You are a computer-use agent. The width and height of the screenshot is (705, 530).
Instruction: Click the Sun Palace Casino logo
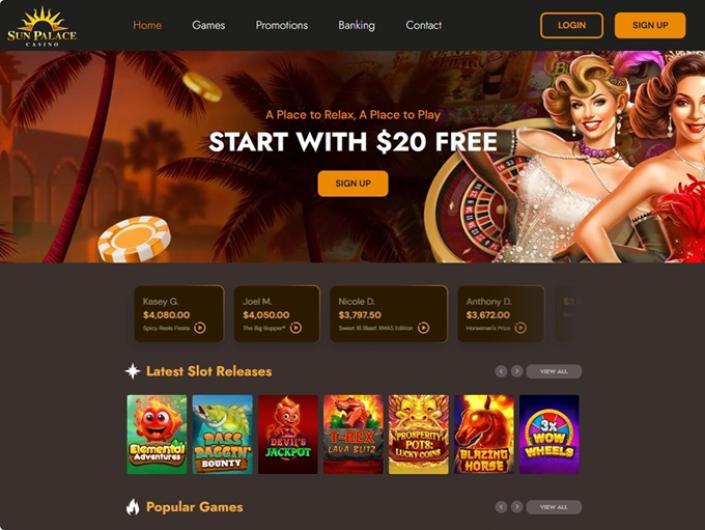(x=42, y=27)
